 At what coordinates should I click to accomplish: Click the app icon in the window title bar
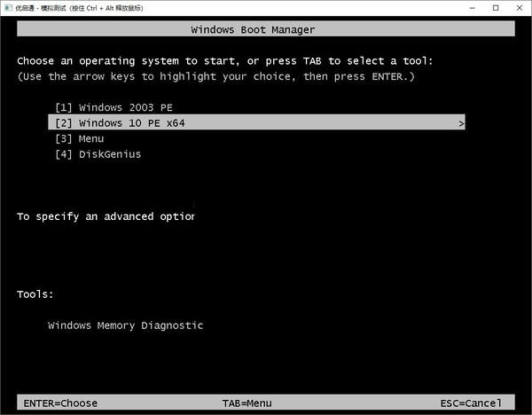tap(9, 8)
